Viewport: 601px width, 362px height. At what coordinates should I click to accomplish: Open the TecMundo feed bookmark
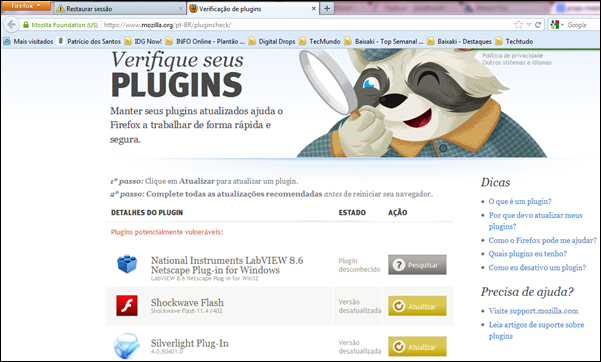pos(320,41)
